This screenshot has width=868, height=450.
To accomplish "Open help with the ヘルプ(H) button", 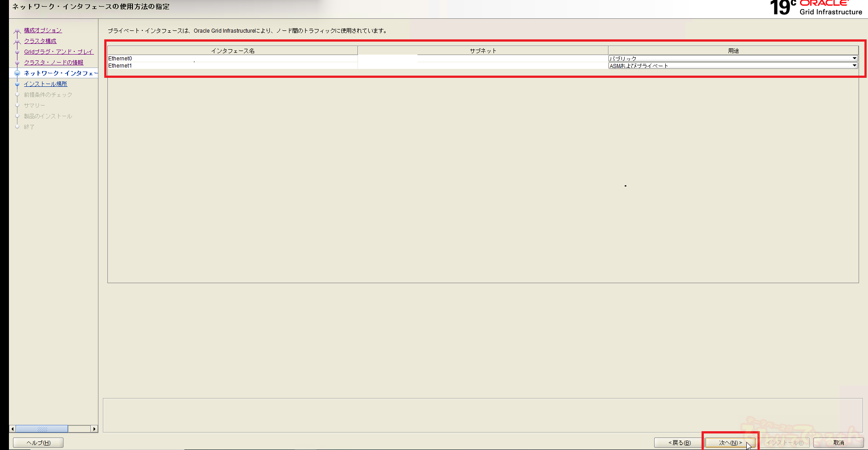I will pos(38,443).
